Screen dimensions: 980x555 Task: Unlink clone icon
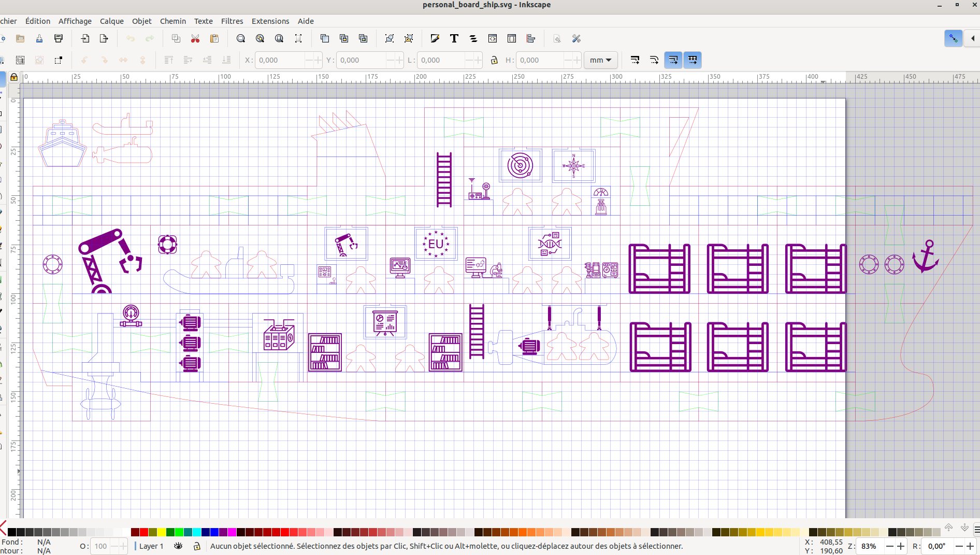tap(363, 38)
